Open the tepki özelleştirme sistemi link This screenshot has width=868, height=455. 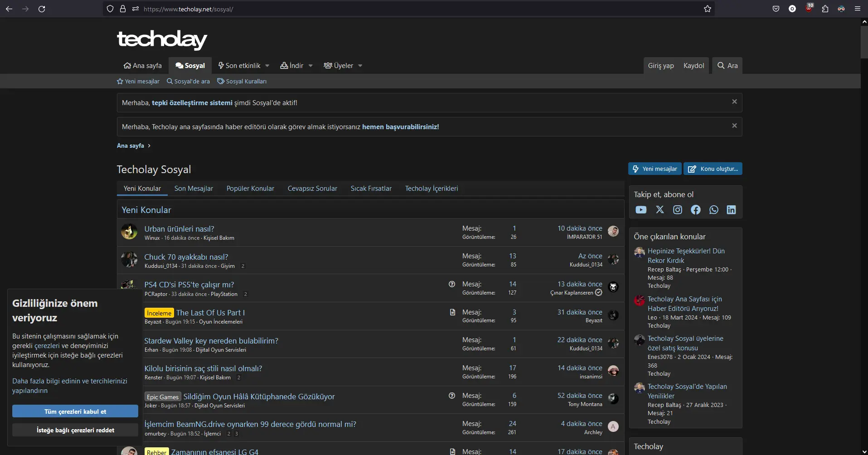192,103
